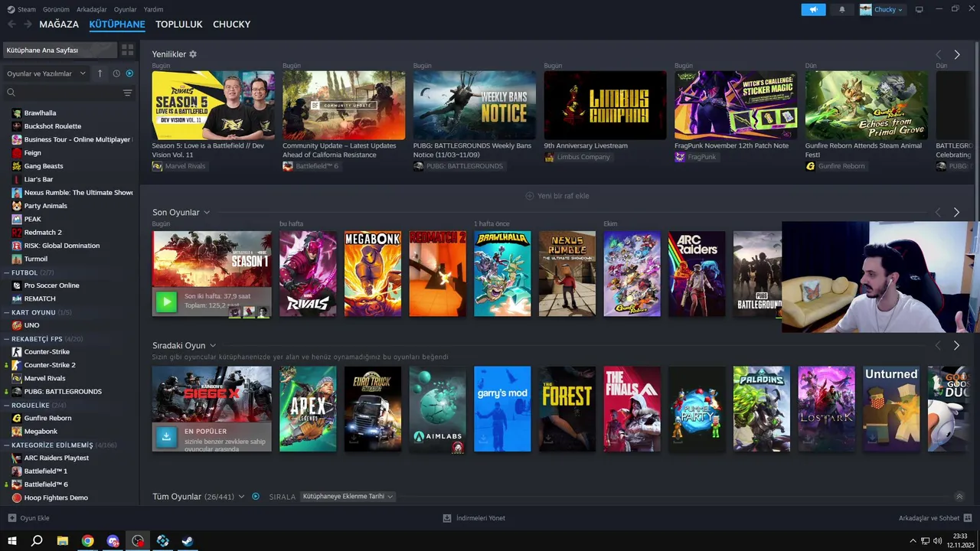Image resolution: width=980 pixels, height=551 pixels.
Task: Open advanced filter options beside search
Action: 128,93
